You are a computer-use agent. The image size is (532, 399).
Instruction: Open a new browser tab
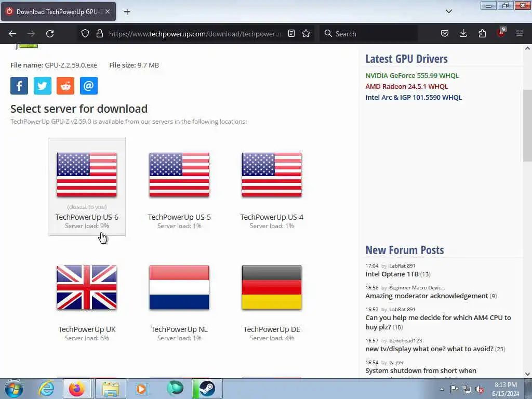coord(127,12)
